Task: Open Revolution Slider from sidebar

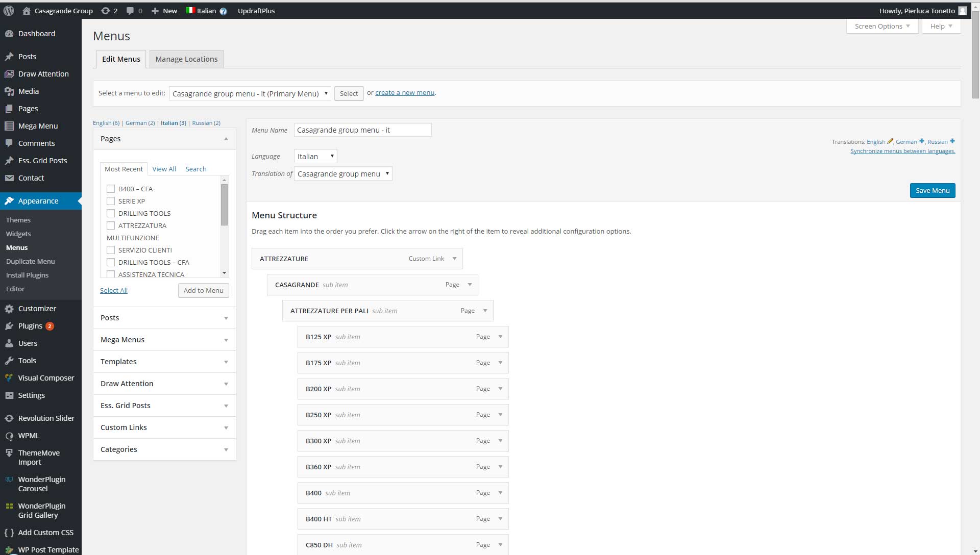Action: (x=46, y=418)
